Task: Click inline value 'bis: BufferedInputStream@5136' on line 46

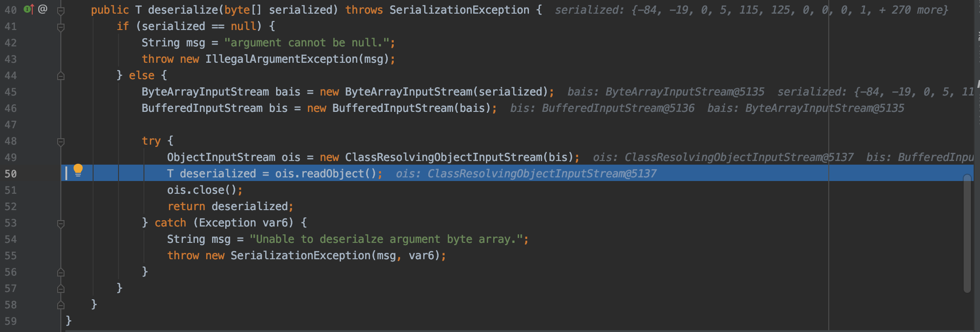Action: tap(602, 108)
